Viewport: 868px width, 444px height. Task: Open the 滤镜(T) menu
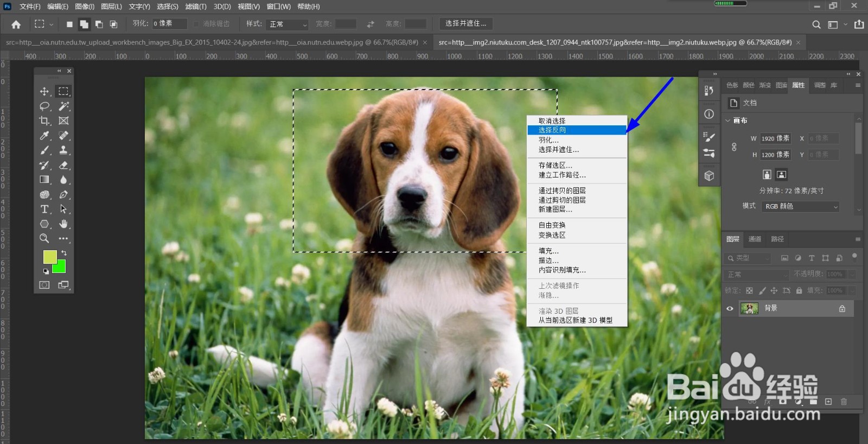pyautogui.click(x=196, y=7)
